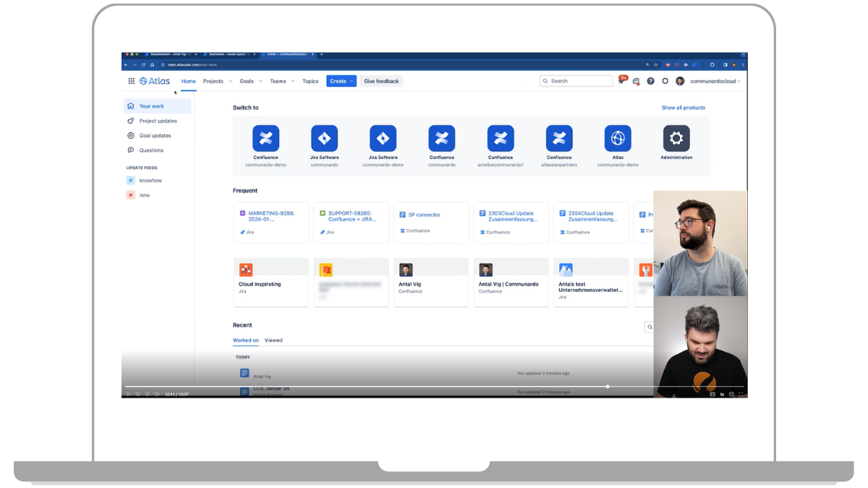The height and width of the screenshot is (488, 868).
Task: Open the settings gear in top bar
Action: 665,81
